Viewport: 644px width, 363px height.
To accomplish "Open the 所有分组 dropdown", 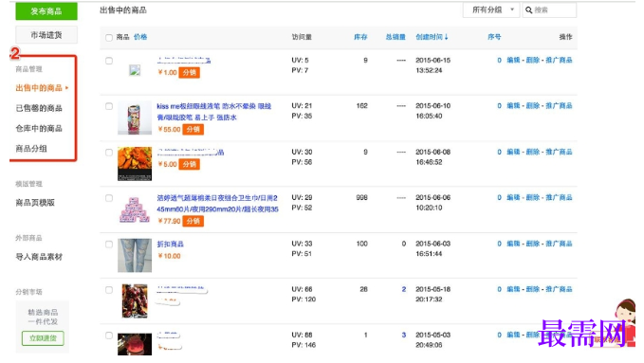I will pos(491,9).
